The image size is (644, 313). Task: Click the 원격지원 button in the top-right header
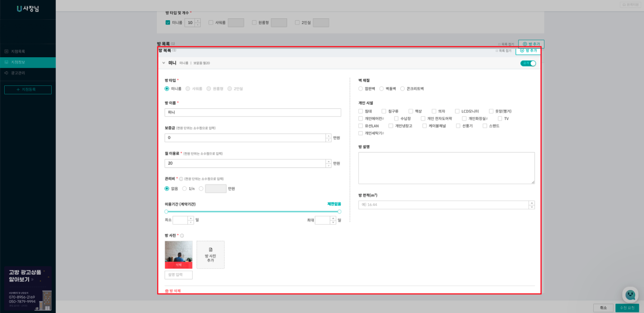pyautogui.click(x=630, y=4)
